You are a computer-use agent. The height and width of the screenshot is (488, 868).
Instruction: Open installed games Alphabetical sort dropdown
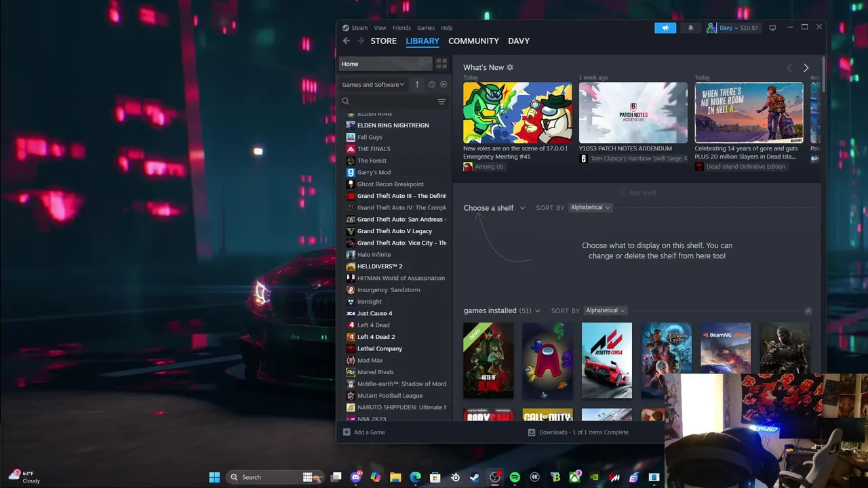tap(606, 310)
